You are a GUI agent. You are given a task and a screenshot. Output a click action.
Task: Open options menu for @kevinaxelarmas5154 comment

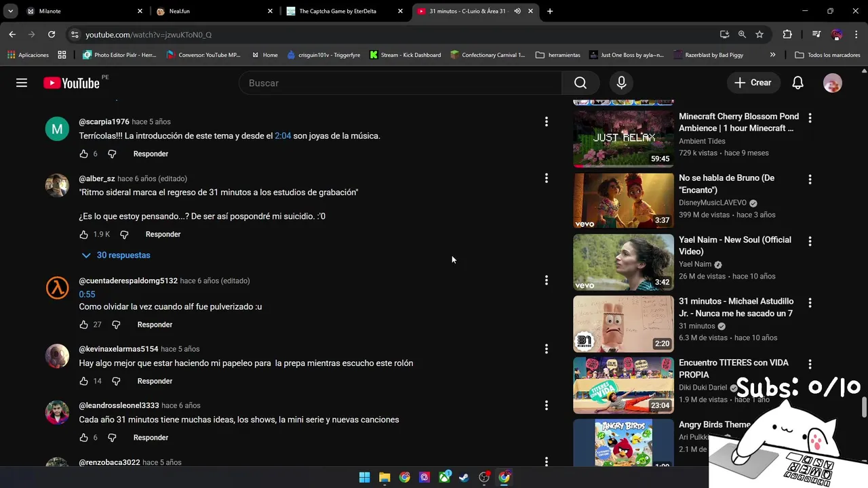[547, 349]
